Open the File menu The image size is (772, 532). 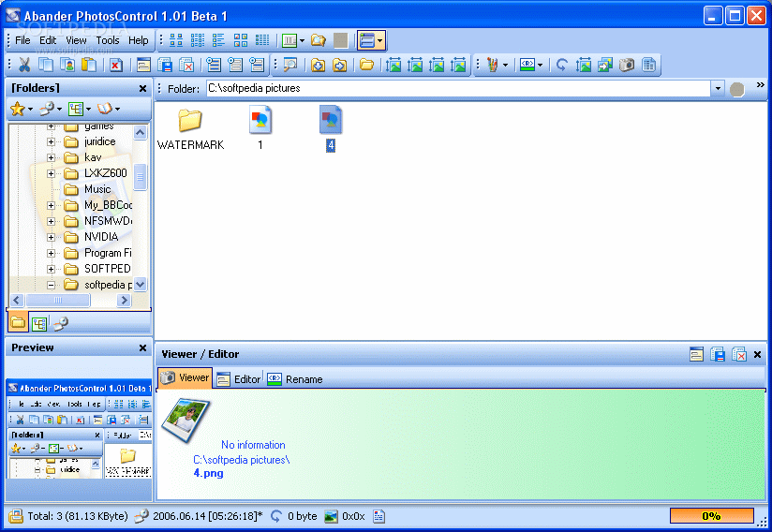[x=22, y=40]
